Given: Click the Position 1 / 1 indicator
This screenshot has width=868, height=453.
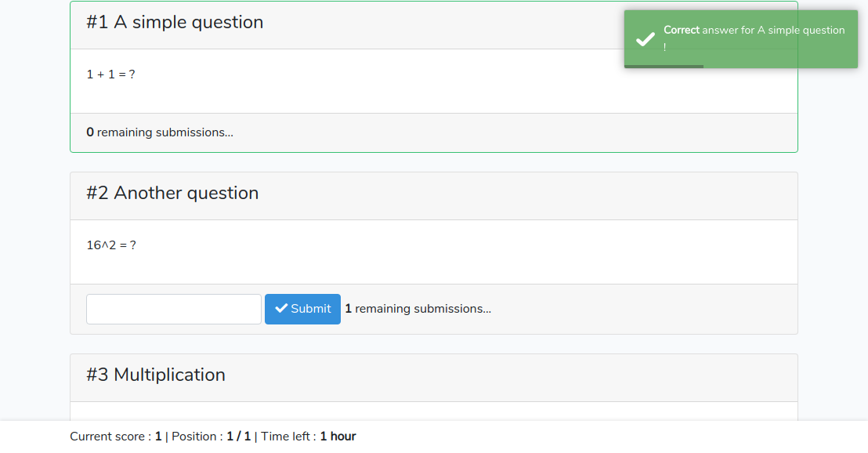Looking at the screenshot, I should coord(211,437).
